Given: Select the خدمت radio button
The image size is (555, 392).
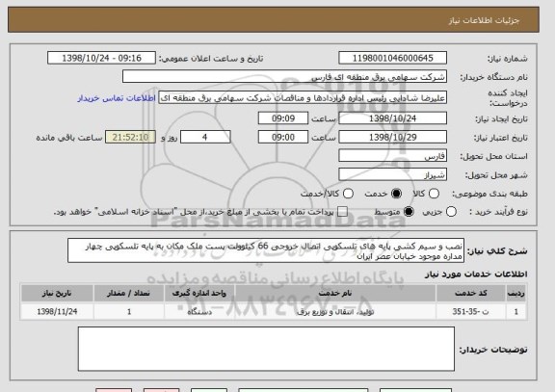Looking at the screenshot, I should pos(396,194).
